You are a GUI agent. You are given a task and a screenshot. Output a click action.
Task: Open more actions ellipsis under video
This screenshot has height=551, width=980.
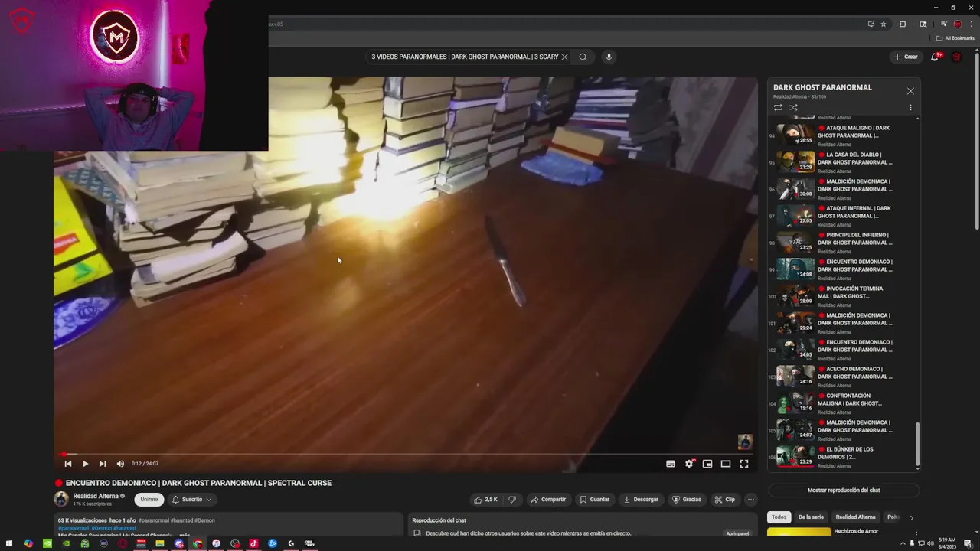click(x=751, y=500)
